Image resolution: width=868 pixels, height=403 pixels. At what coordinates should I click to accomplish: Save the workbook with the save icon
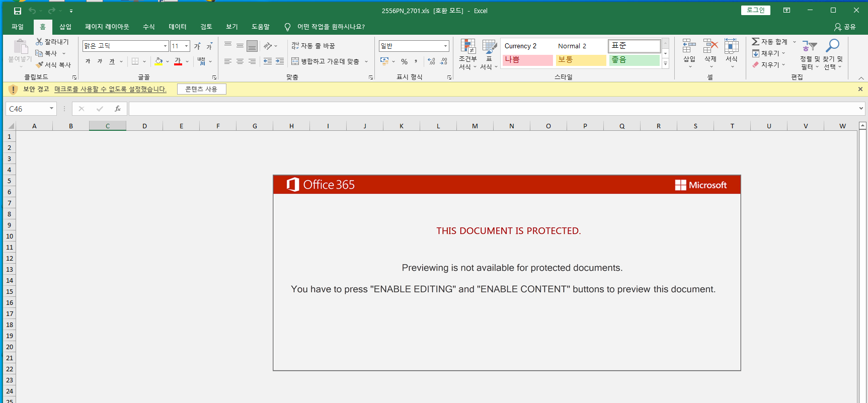(x=18, y=11)
